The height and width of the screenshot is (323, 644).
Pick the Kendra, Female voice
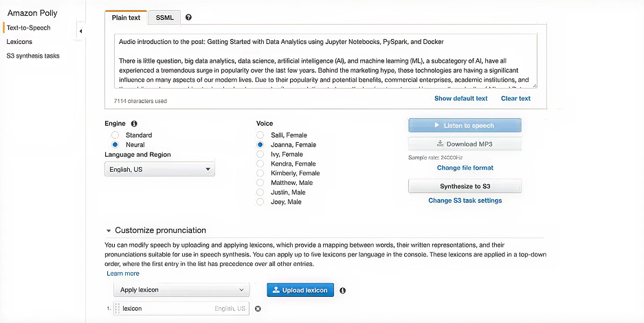[260, 164]
